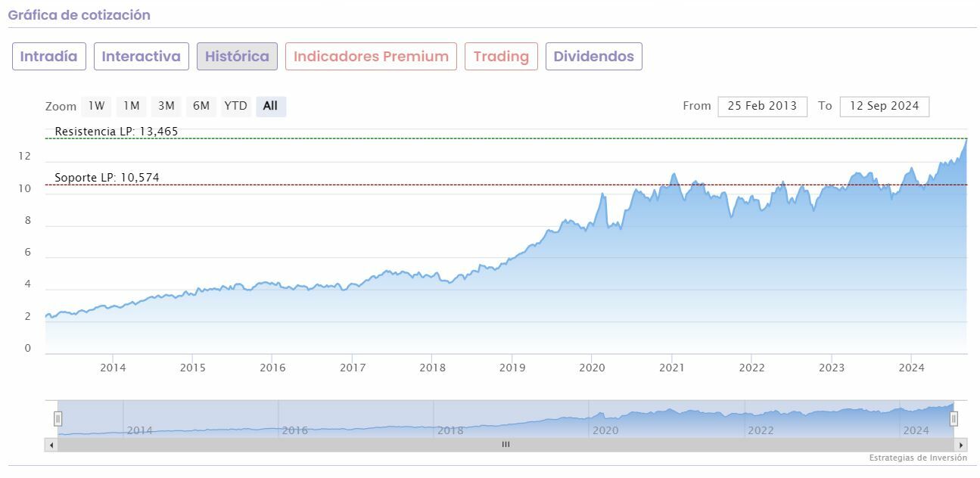This screenshot has height=478, width=980.
Task: Open Indicadores Premium
Action: [371, 57]
